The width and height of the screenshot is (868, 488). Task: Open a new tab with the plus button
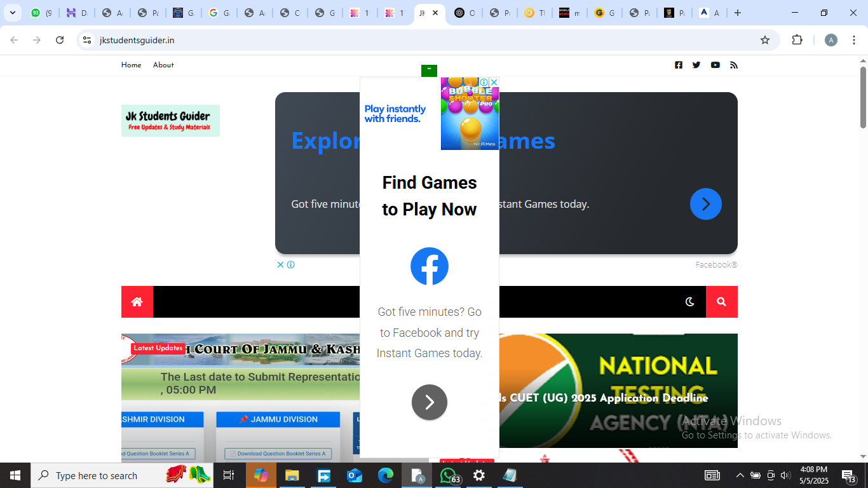[x=738, y=13]
